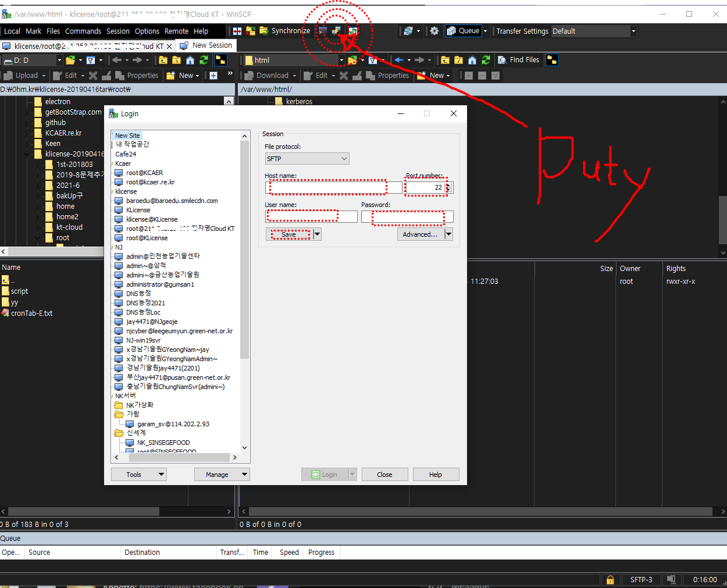Viewport: 727px width, 588px height.
Task: Refresh the local panel with green arrows
Action: pyautogui.click(x=204, y=60)
